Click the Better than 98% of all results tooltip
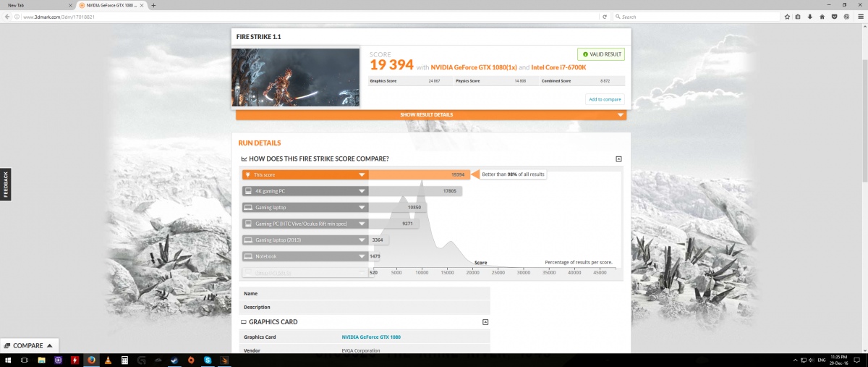Viewport: 868px width, 367px height. point(512,174)
